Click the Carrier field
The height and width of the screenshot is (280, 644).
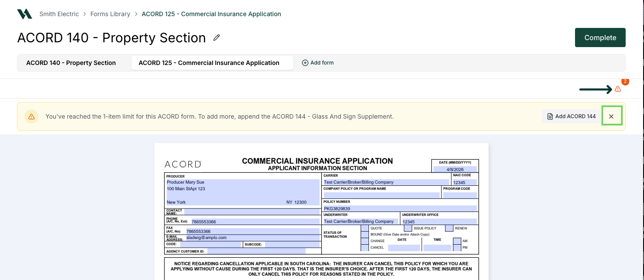point(386,182)
